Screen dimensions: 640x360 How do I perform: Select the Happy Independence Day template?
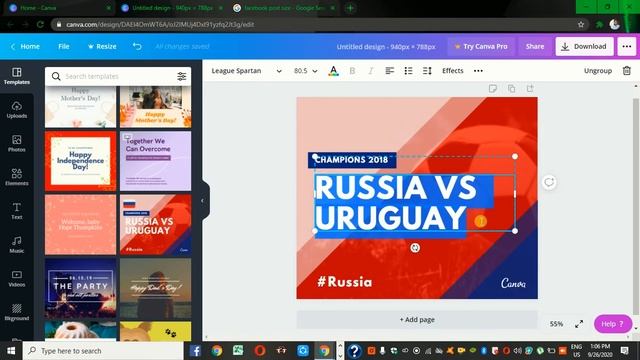tap(80, 161)
